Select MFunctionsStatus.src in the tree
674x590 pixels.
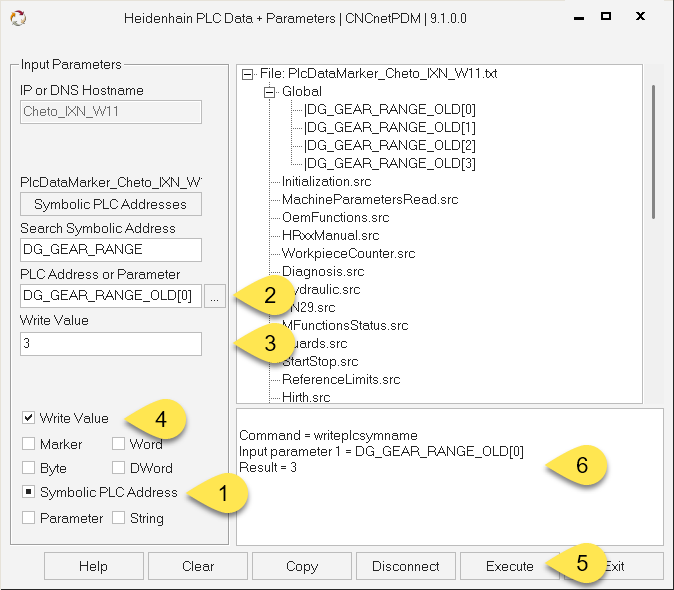345,325
